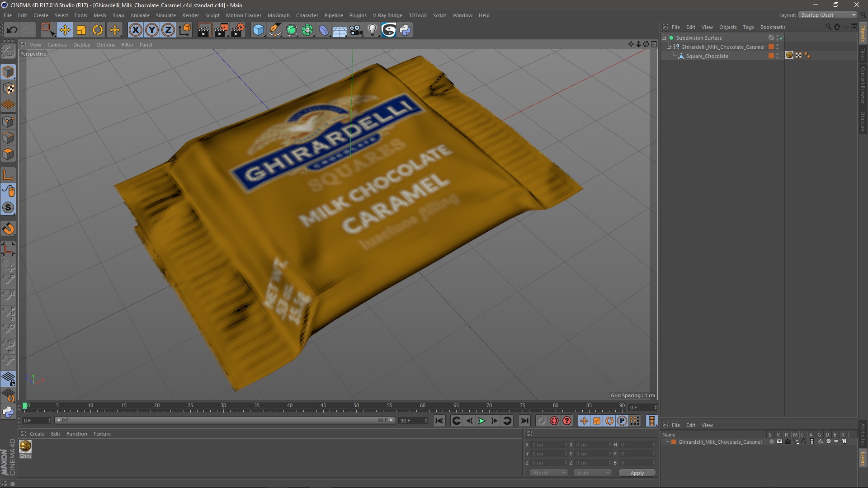
Task: Open viewport Cameras menu
Action: (x=57, y=45)
